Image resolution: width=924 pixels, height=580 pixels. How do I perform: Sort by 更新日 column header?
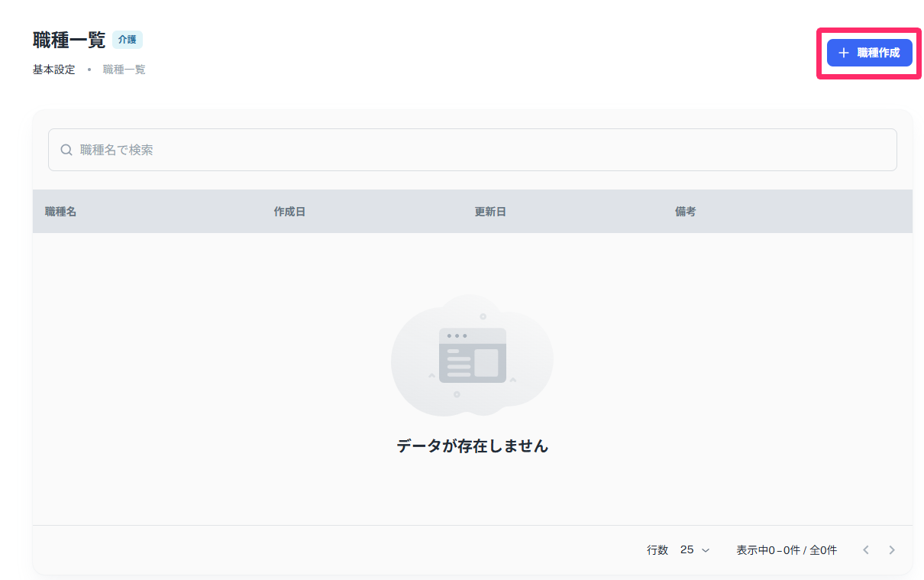(x=490, y=212)
